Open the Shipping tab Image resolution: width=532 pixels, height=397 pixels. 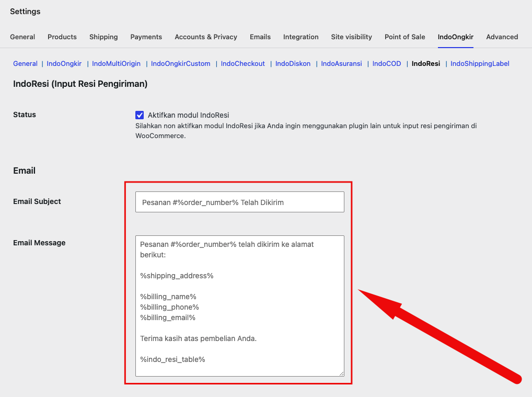103,37
